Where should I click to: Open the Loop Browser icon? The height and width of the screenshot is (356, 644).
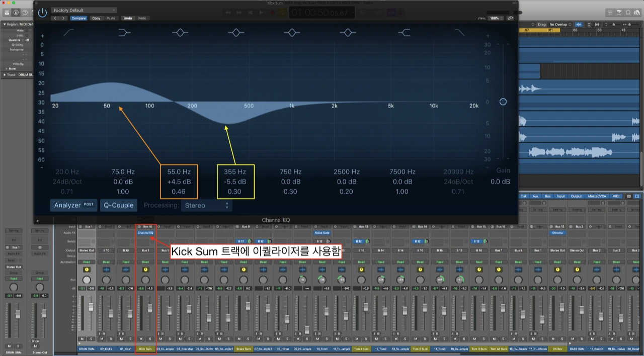628,12
